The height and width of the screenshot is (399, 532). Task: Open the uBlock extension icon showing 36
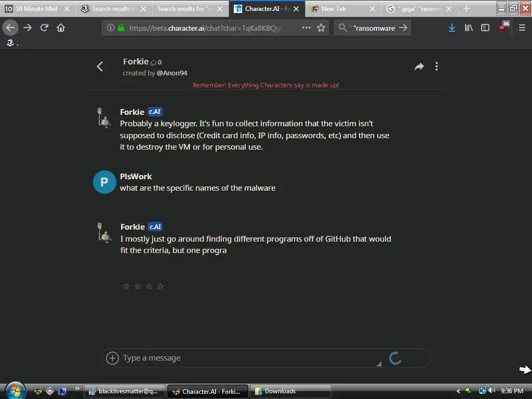click(x=503, y=27)
